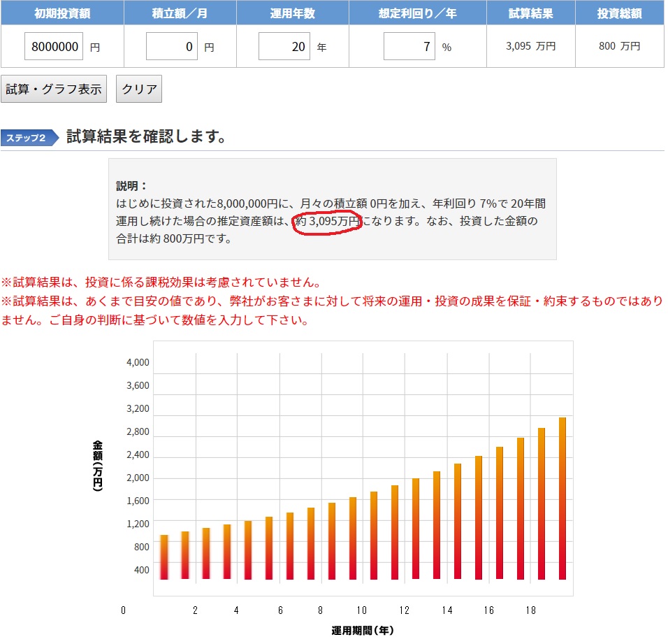668x644 pixels.
Task: Focus the 積立額/月 input field
Action: click(172, 46)
